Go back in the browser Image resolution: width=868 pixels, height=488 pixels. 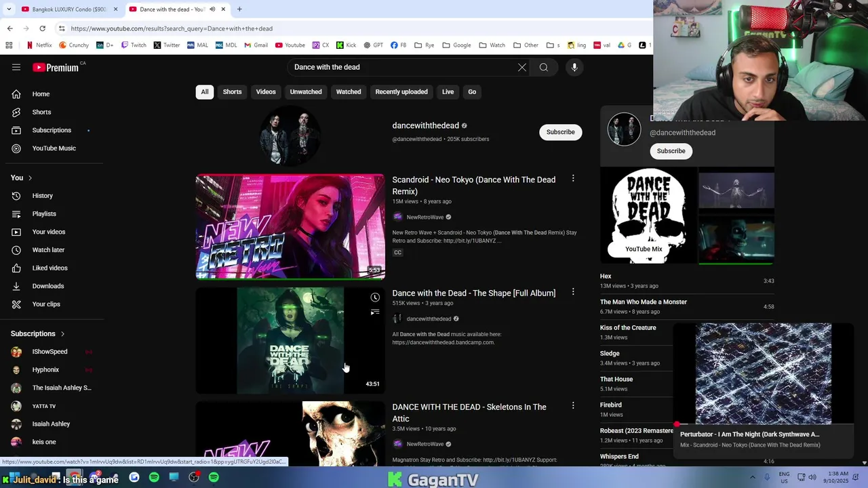tap(9, 28)
